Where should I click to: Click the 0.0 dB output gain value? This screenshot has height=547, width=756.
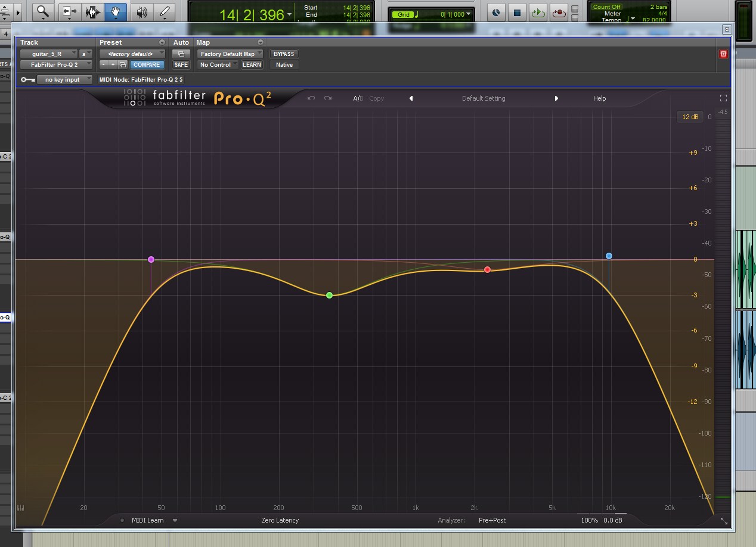613,520
